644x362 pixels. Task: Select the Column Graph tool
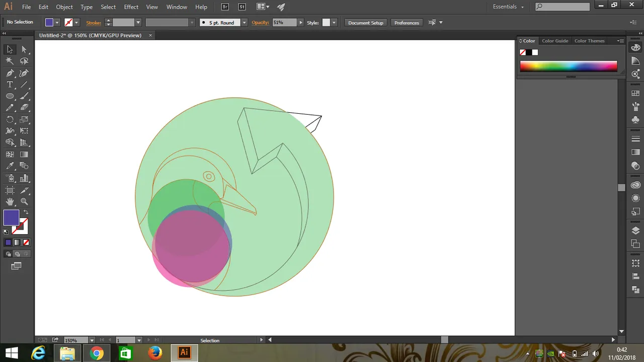pyautogui.click(x=24, y=178)
